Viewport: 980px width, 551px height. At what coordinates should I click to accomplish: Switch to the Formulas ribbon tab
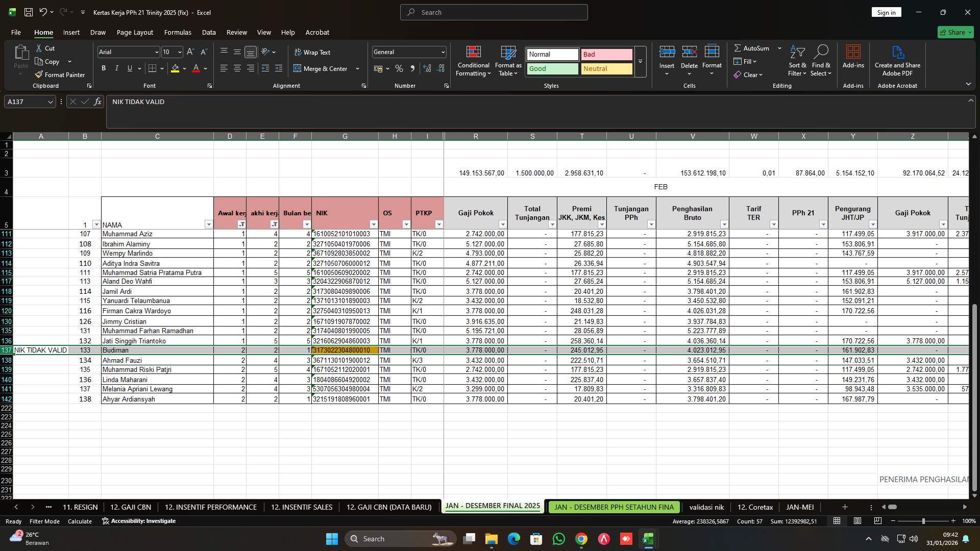[x=177, y=32]
